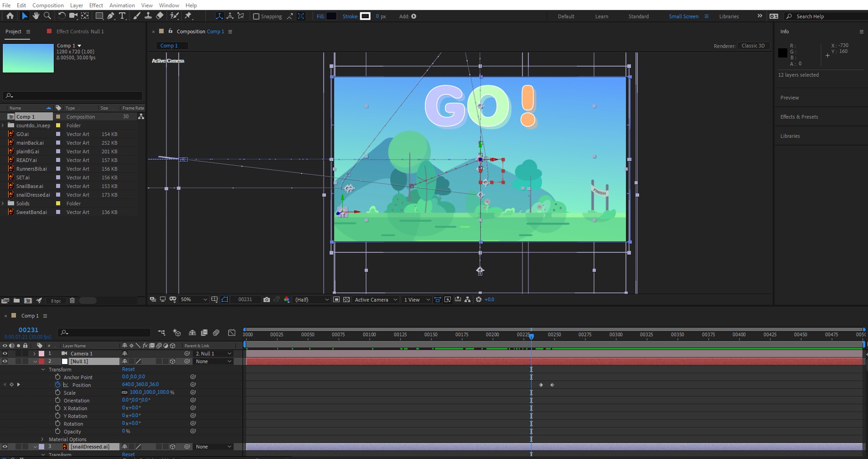
Task: Open the (Half) resolution dropdown
Action: coord(312,300)
